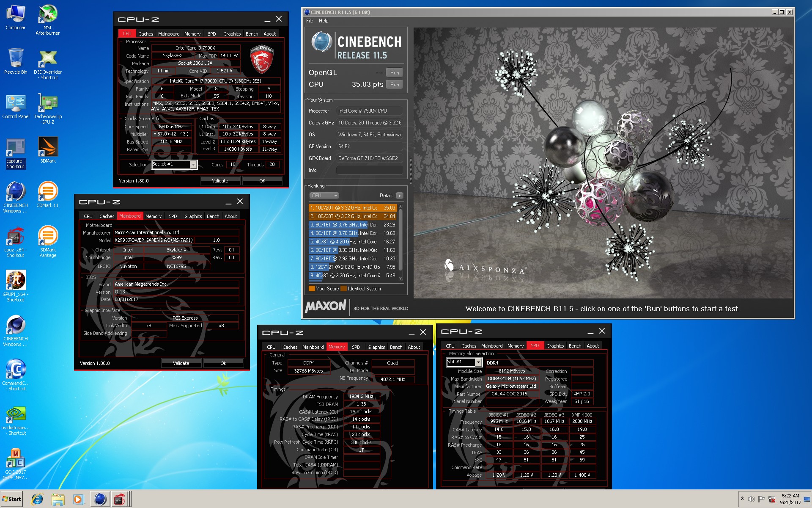Open GOC 2017 desktop file icon
The width and height of the screenshot is (812, 508).
(x=16, y=464)
